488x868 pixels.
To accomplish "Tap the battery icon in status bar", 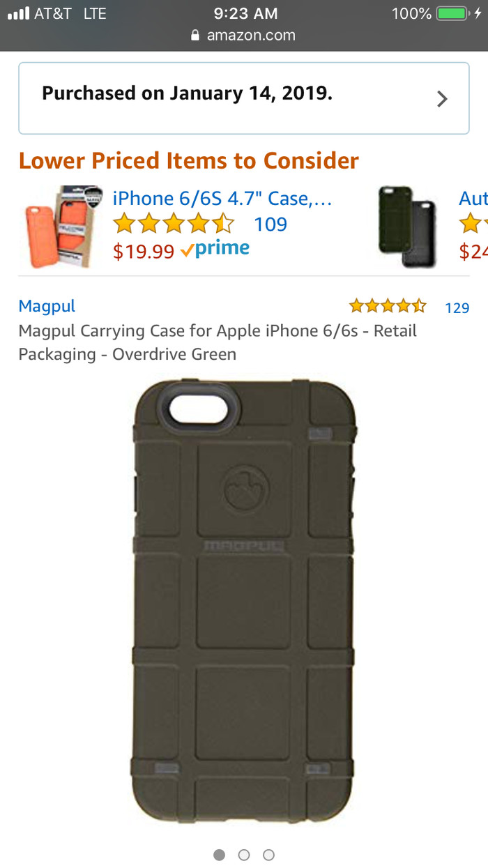I will pyautogui.click(x=453, y=13).
